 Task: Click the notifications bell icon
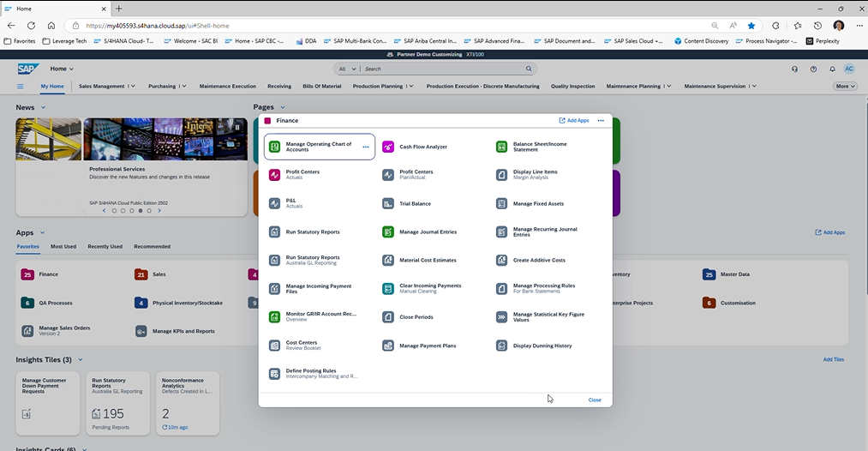pyautogui.click(x=832, y=69)
